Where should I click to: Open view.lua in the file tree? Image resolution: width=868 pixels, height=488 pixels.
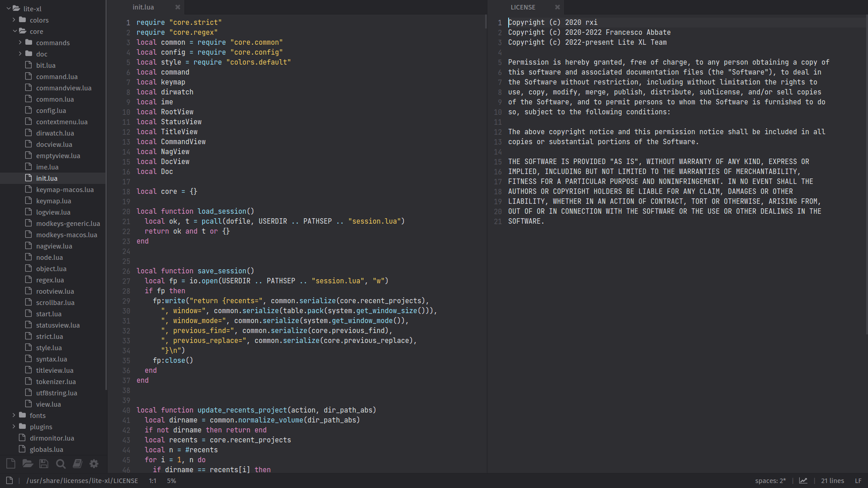53,404
